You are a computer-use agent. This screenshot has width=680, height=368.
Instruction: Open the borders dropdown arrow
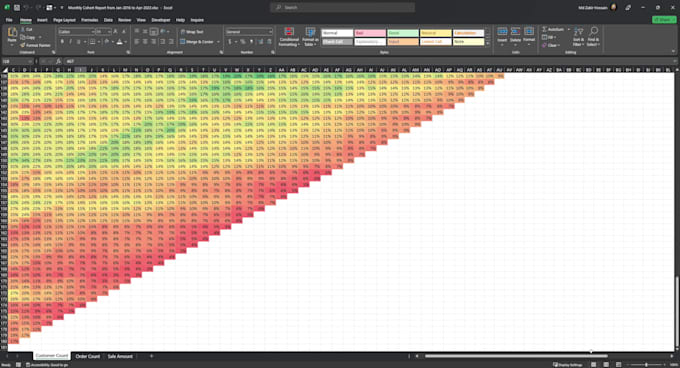click(x=98, y=42)
